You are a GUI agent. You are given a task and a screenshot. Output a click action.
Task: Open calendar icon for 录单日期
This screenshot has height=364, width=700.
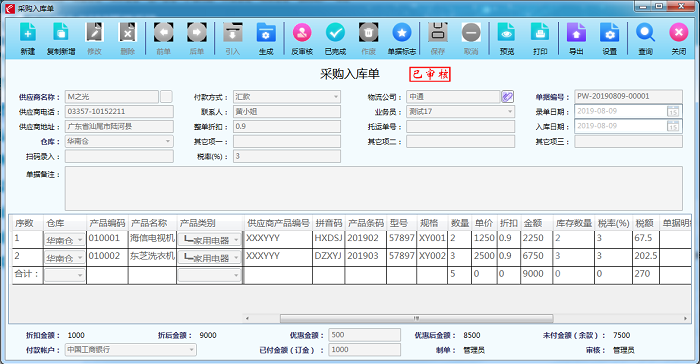(x=673, y=111)
